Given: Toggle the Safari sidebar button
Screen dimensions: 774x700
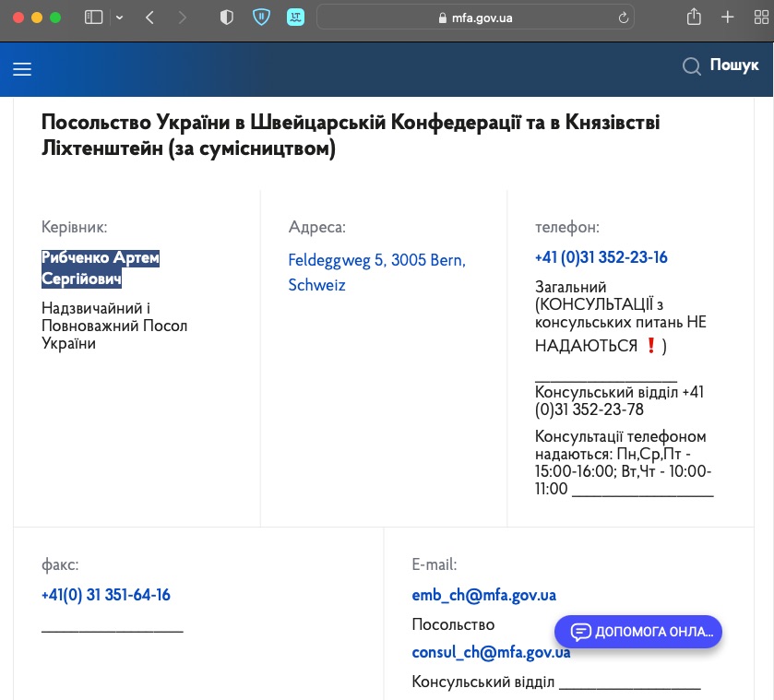Looking at the screenshot, I should (93, 18).
